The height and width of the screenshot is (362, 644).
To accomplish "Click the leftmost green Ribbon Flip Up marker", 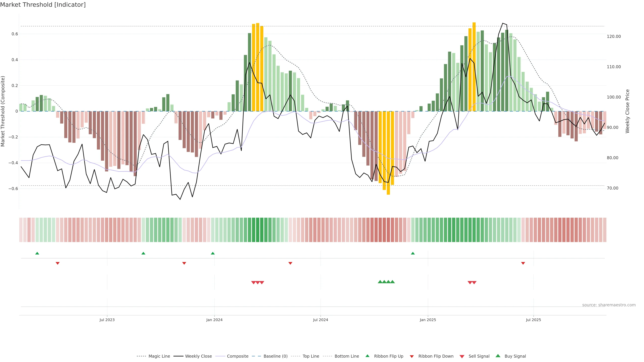I will (x=37, y=253).
